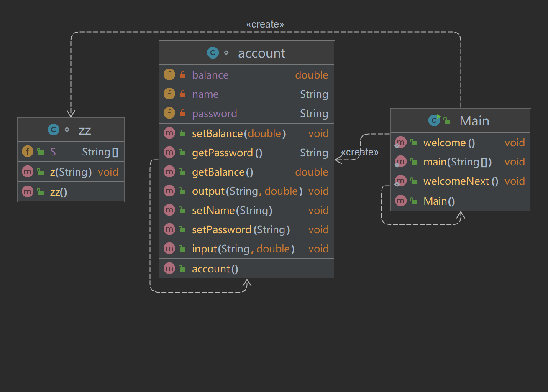Click the method icon next to input

169,248
